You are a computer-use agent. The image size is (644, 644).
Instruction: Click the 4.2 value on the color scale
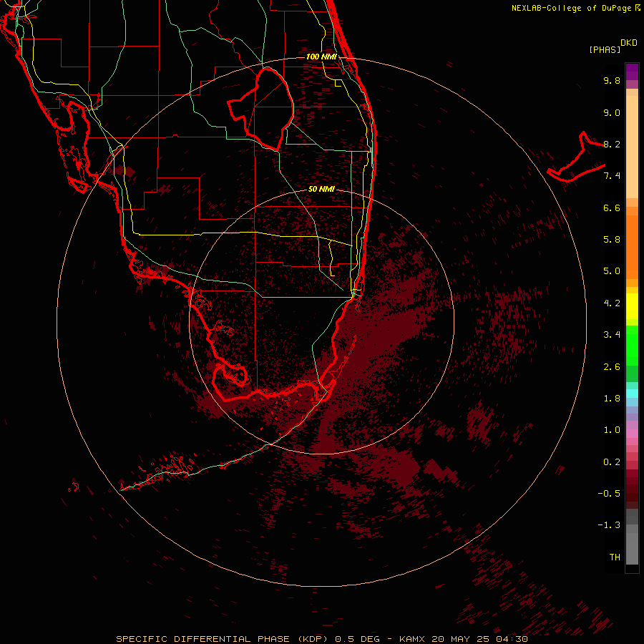[x=612, y=303]
